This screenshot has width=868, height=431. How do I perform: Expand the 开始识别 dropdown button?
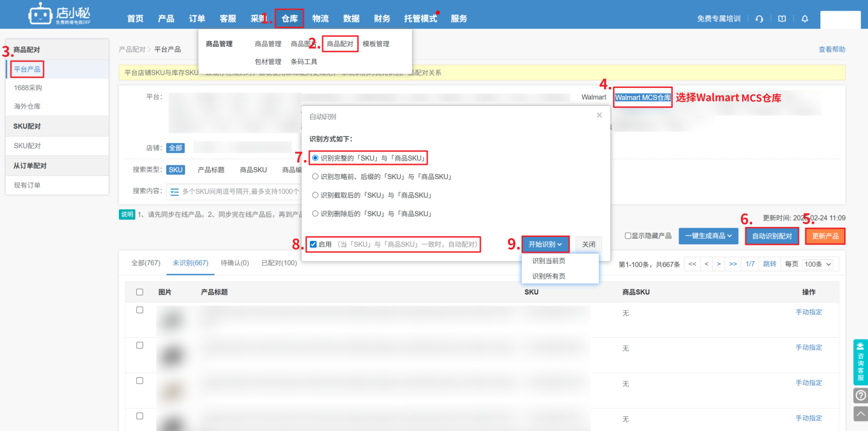pyautogui.click(x=545, y=244)
